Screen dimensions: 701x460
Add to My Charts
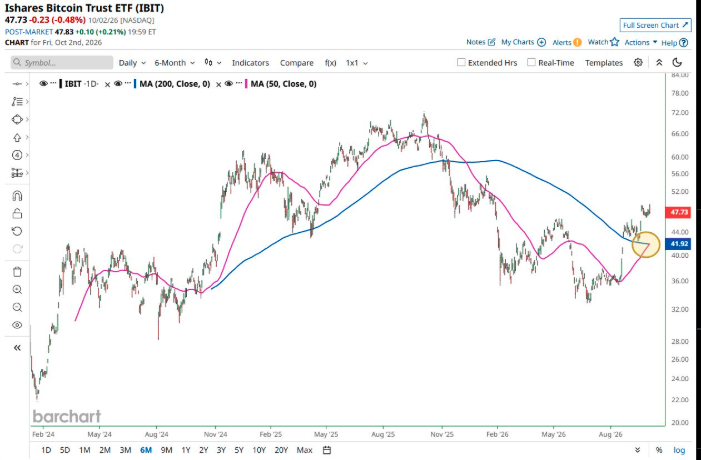524,42
